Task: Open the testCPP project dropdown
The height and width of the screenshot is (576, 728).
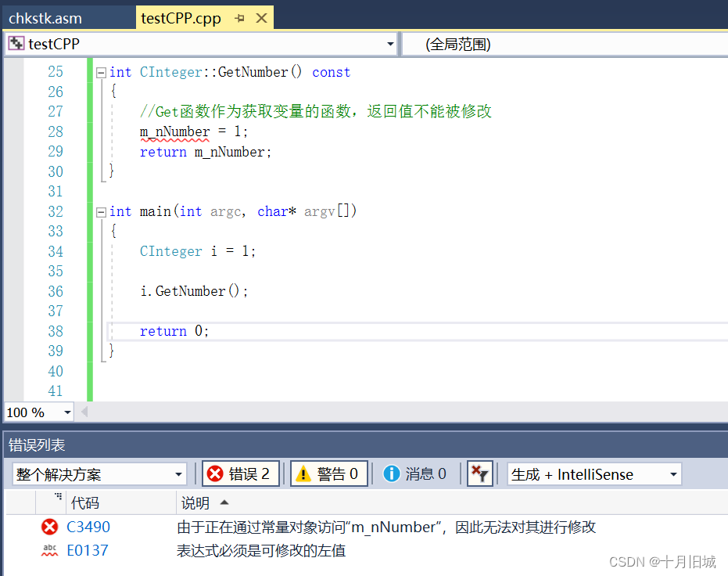Action: pos(390,44)
